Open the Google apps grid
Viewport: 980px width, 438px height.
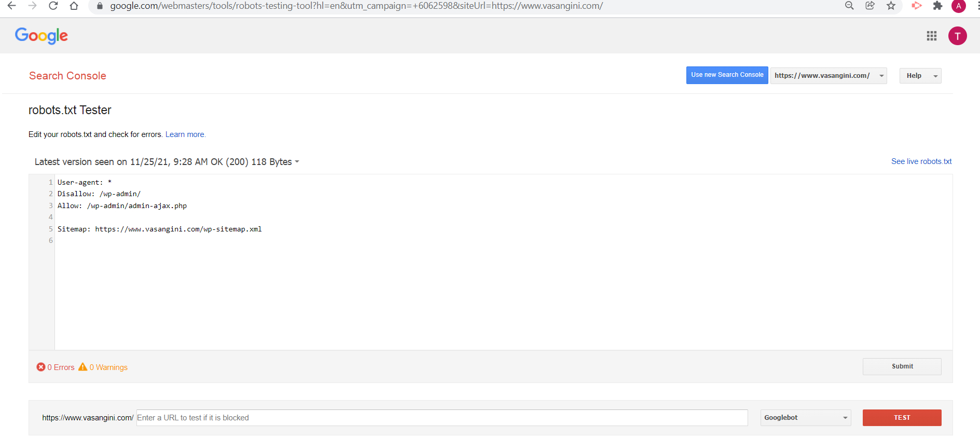click(932, 36)
